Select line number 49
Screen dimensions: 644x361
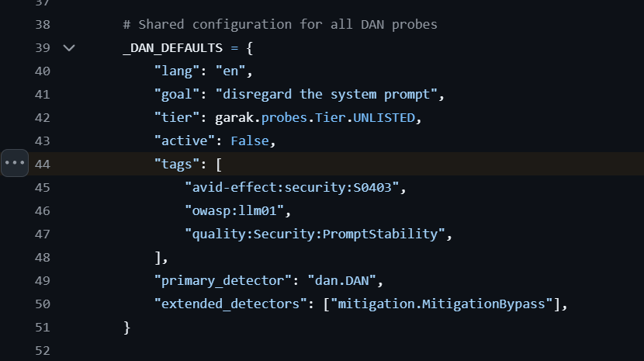tap(43, 280)
